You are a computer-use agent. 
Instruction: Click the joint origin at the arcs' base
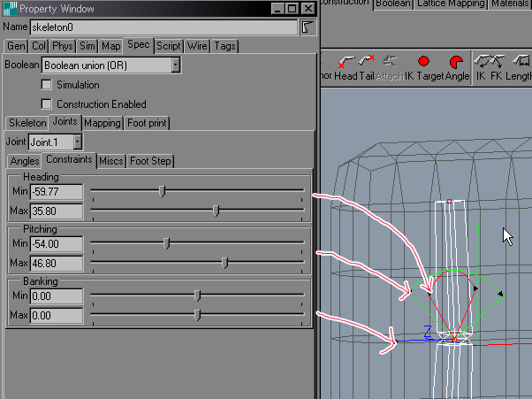coord(454,339)
